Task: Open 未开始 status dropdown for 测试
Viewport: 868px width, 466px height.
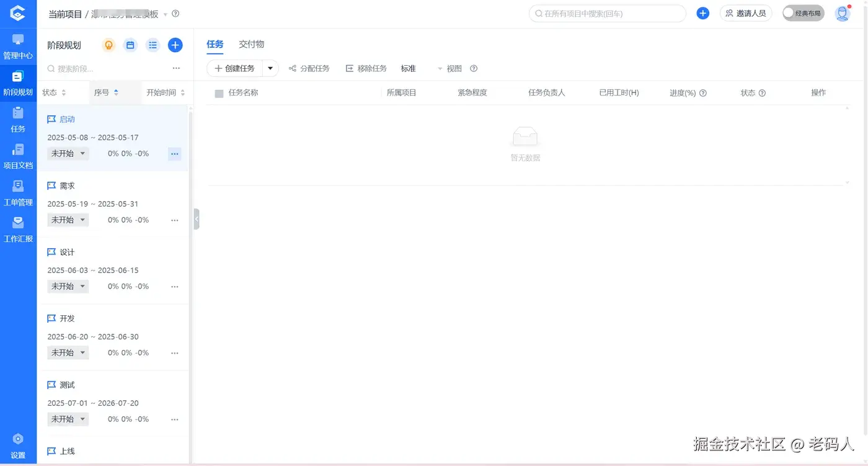Action: [x=68, y=419]
